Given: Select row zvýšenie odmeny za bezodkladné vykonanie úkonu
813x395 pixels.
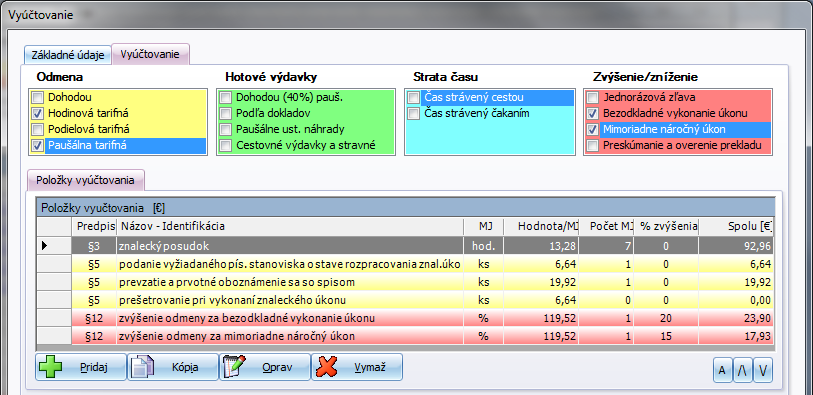Looking at the screenshot, I should pyautogui.click(x=406, y=318).
